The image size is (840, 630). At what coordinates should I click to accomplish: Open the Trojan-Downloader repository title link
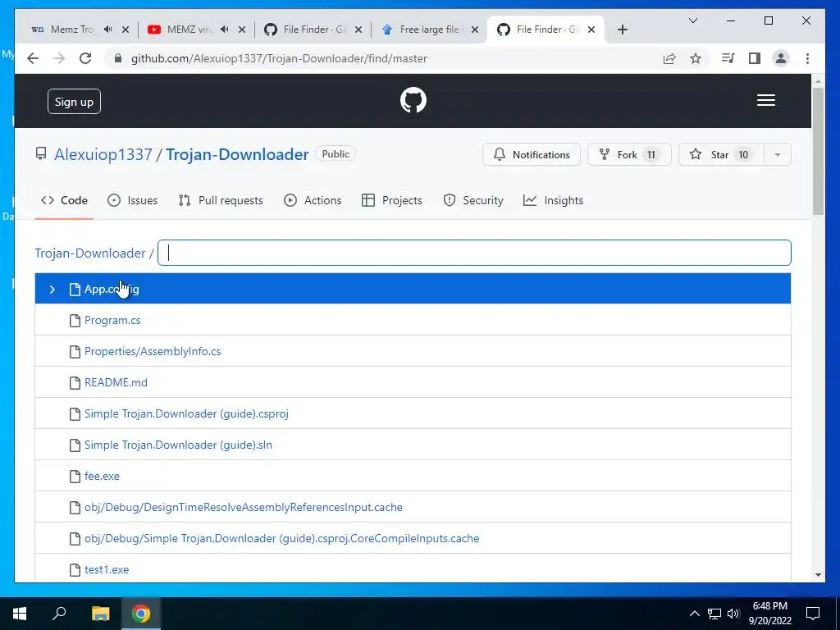point(237,154)
